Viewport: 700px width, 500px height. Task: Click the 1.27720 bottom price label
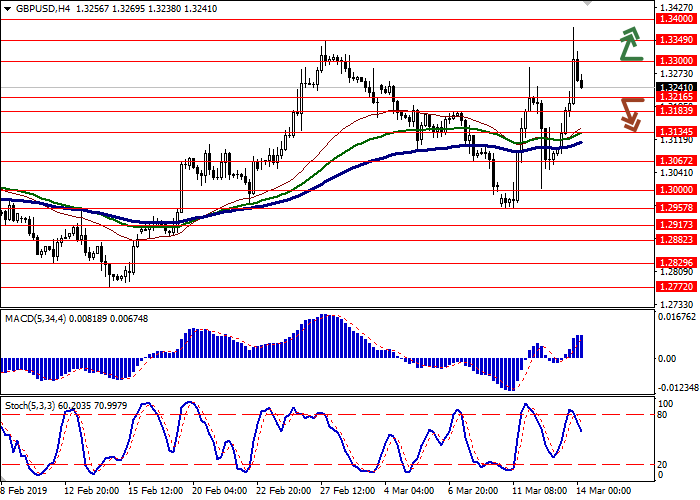pyautogui.click(x=676, y=285)
